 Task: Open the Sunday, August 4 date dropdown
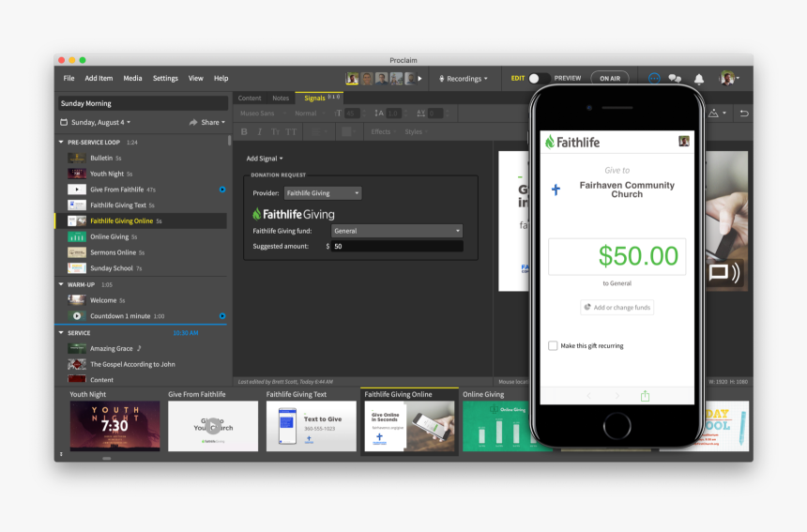pyautogui.click(x=100, y=123)
